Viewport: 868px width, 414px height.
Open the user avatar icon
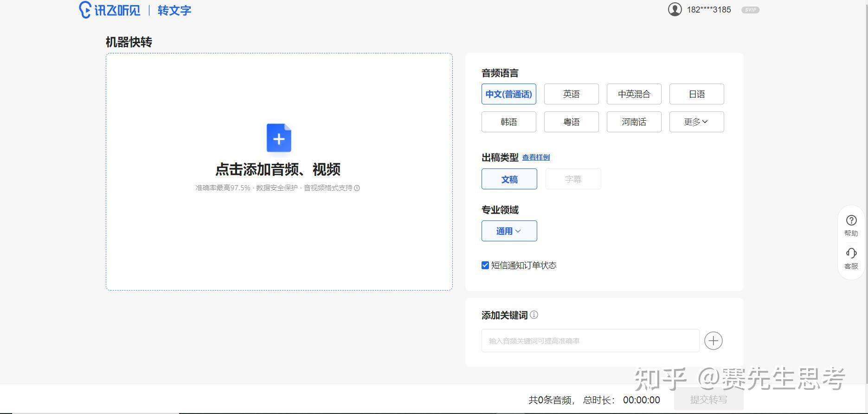(x=675, y=9)
